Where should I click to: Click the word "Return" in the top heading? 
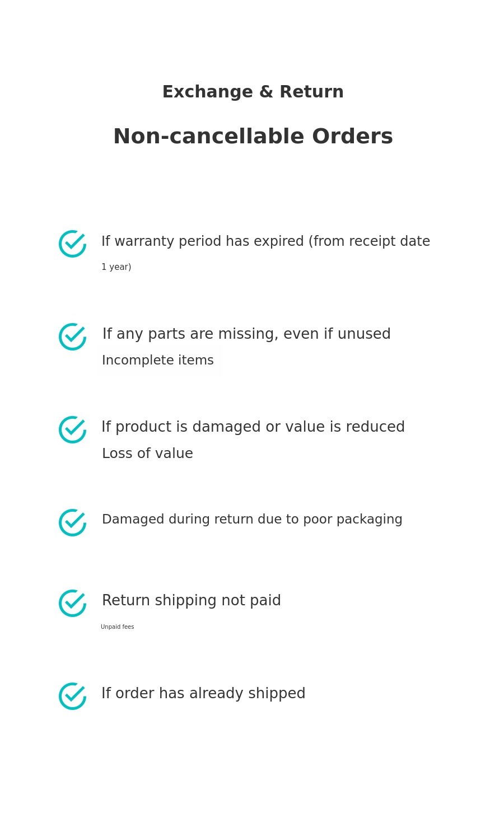[311, 92]
